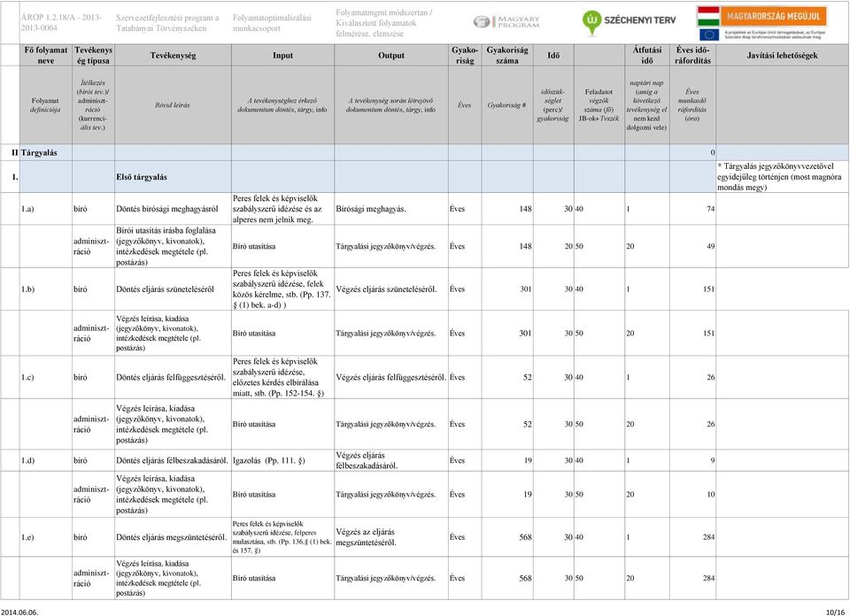Click the '1.e)' row label
The image size is (850, 616).
point(27,537)
